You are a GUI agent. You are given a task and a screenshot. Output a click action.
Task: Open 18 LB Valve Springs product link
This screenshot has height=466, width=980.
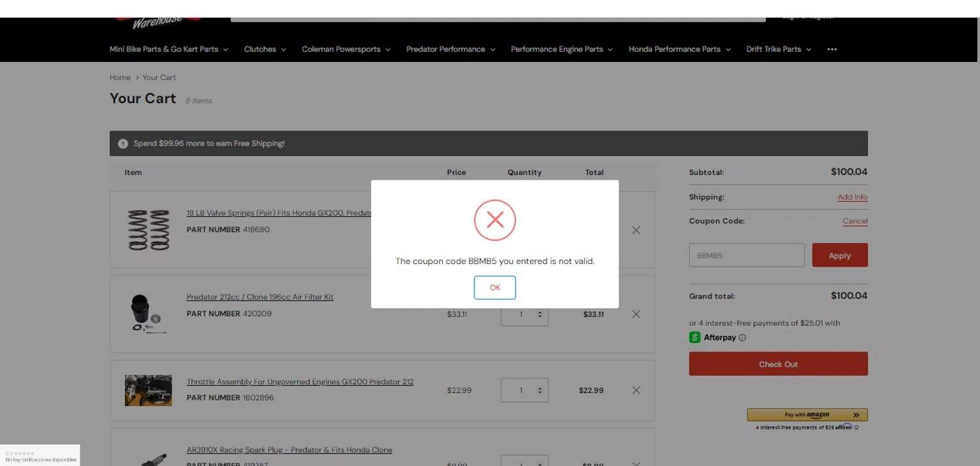[x=279, y=213]
